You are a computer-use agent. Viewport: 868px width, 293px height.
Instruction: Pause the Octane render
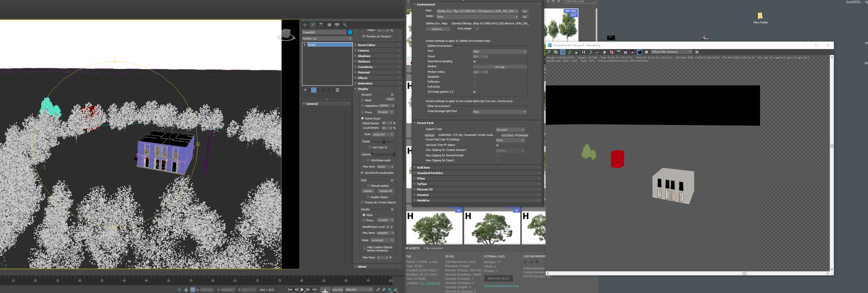pos(584,52)
